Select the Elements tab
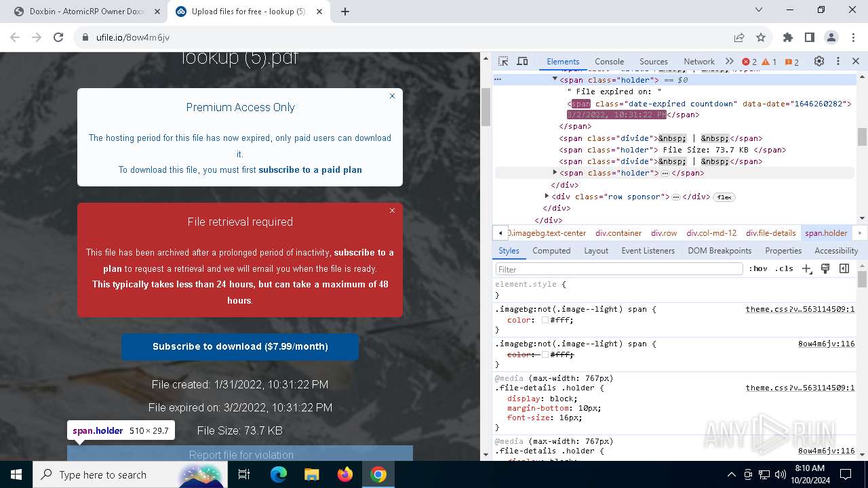 (563, 61)
